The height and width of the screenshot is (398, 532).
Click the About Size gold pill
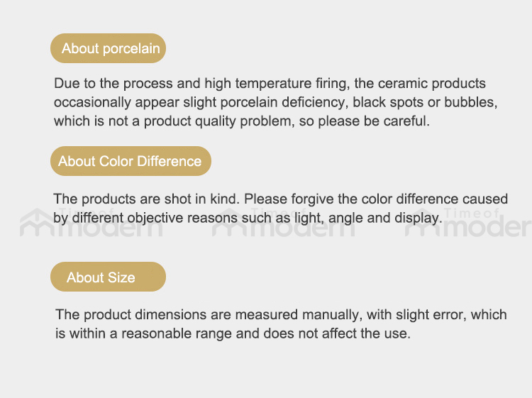click(x=109, y=277)
